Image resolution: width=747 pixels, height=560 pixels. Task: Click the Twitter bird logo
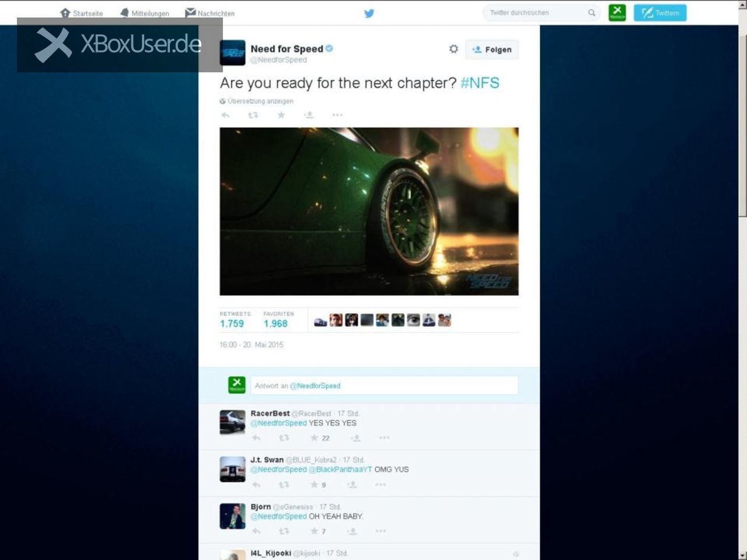(369, 13)
